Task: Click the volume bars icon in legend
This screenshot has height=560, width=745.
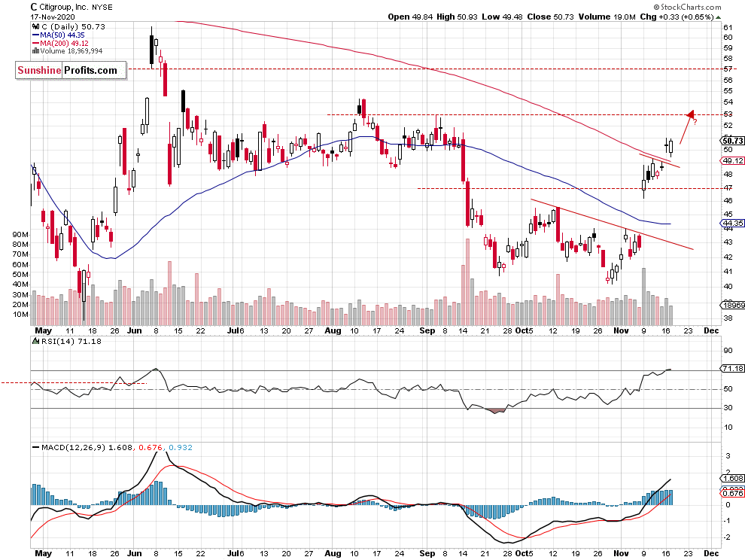Action: [35, 51]
